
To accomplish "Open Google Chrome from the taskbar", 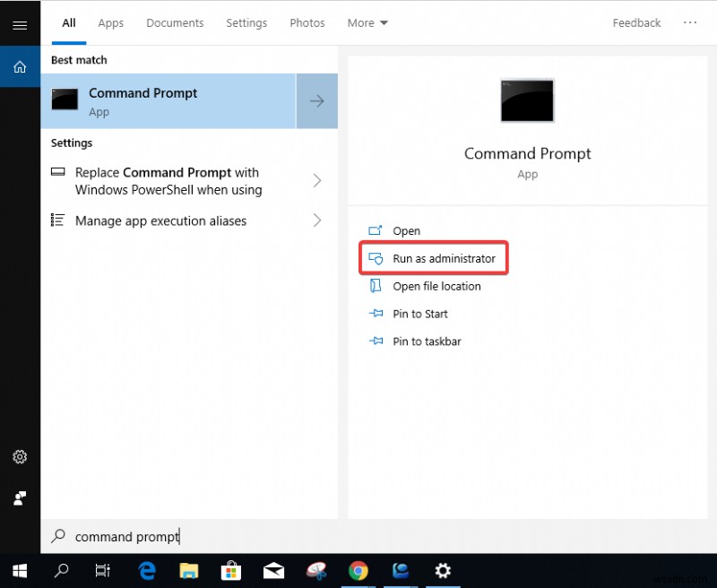I will pos(358,570).
